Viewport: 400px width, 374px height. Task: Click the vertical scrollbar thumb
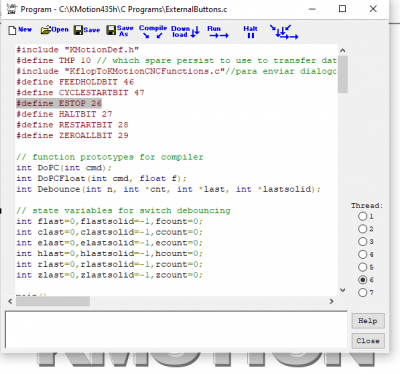coord(342,74)
